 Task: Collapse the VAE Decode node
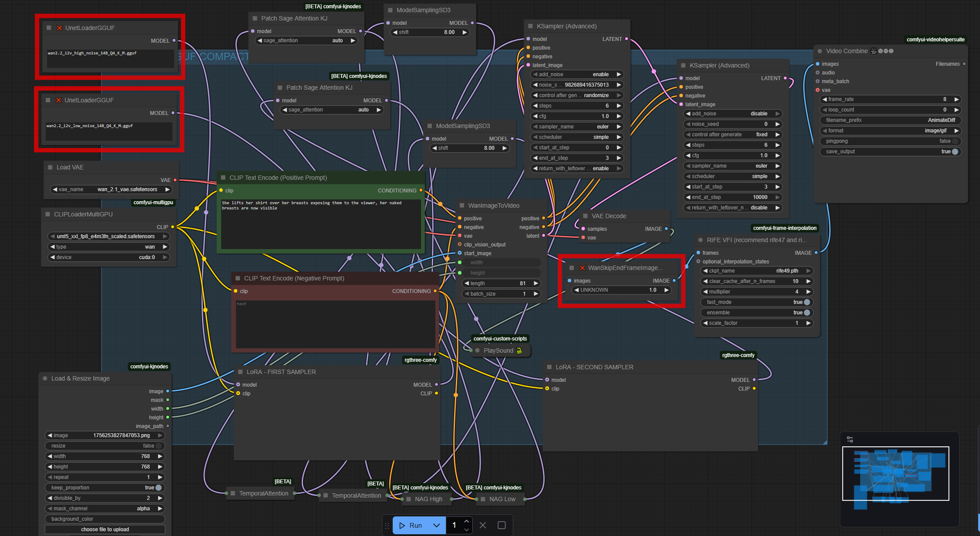click(x=585, y=216)
